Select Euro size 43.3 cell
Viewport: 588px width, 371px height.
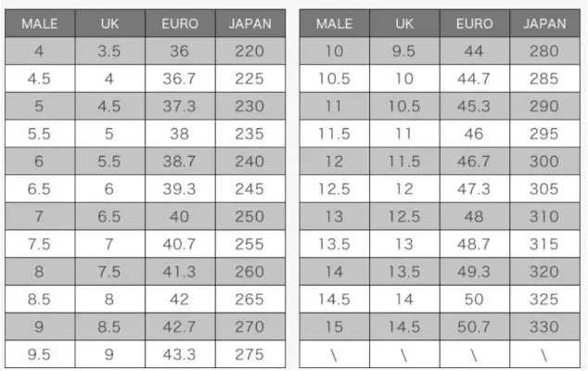(x=180, y=354)
